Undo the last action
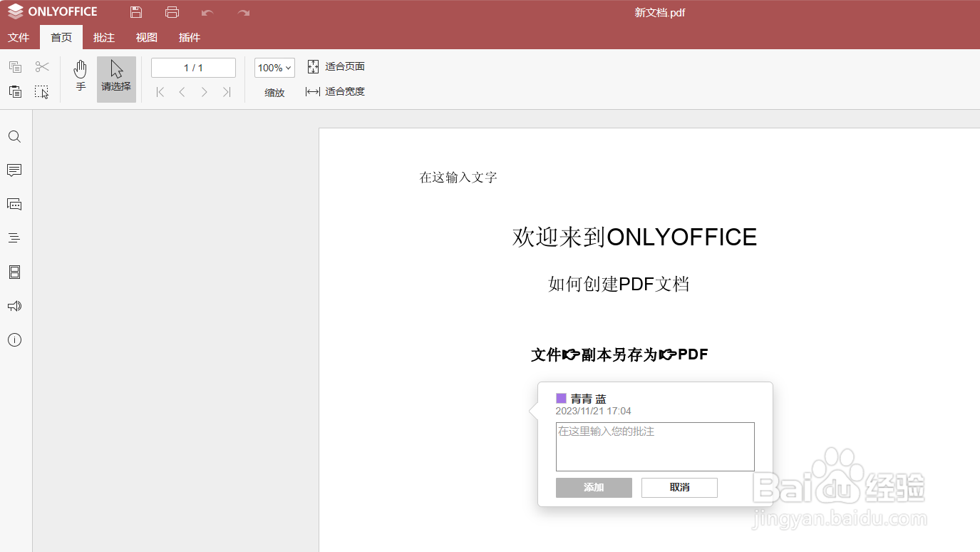 coord(207,13)
